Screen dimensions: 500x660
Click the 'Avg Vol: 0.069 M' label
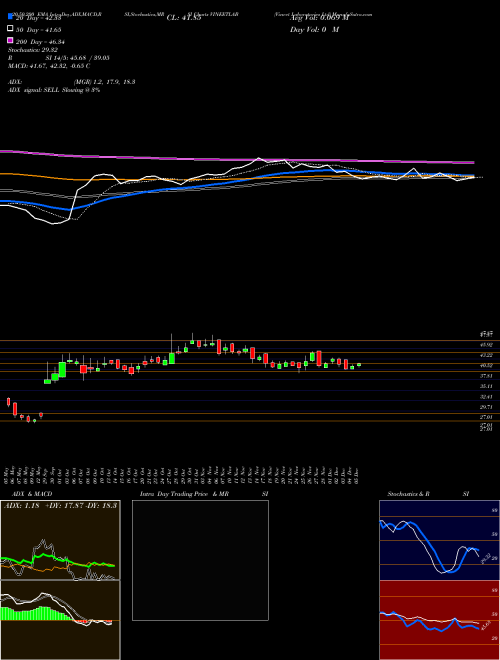319,18
